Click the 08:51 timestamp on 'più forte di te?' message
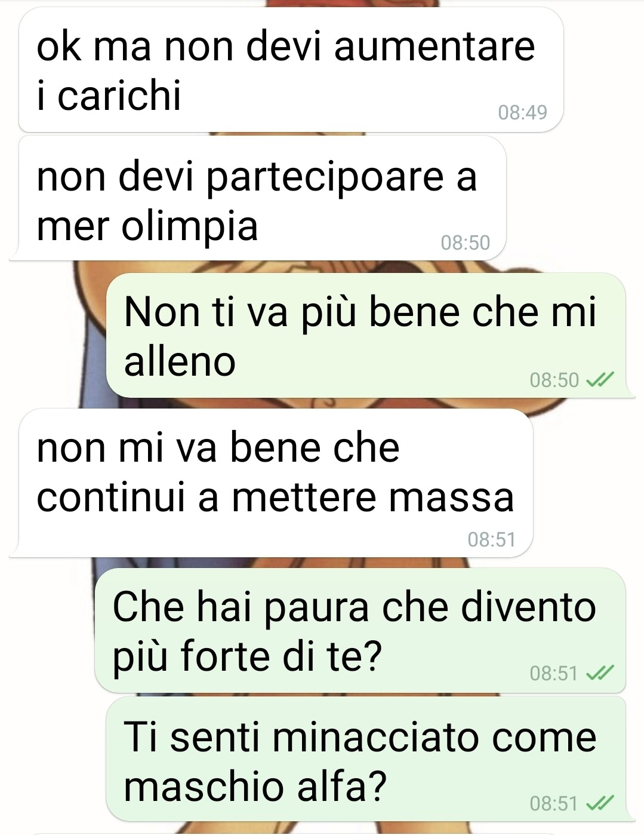 (x=554, y=674)
